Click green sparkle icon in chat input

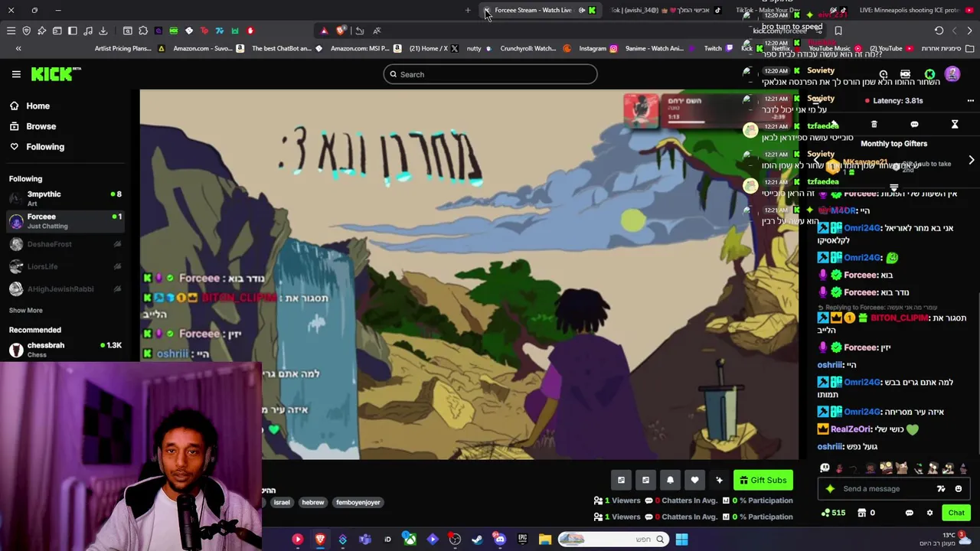(x=830, y=489)
